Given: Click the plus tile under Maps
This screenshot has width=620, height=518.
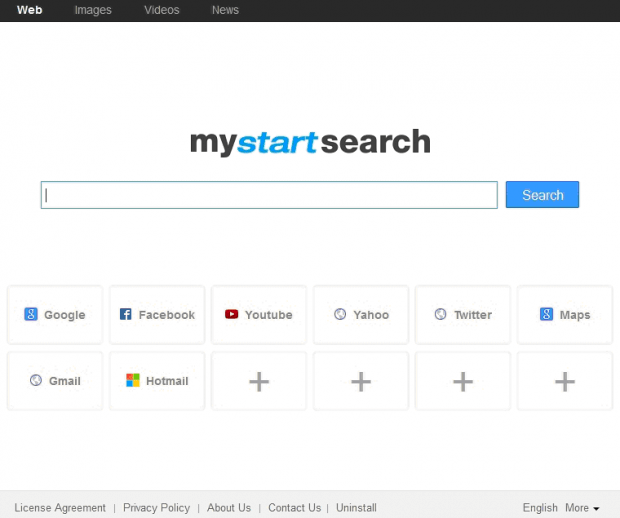Looking at the screenshot, I should point(565,382).
